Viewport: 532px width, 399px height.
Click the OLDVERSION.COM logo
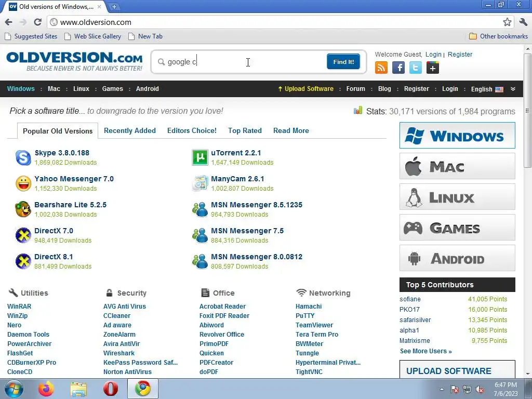(x=75, y=61)
